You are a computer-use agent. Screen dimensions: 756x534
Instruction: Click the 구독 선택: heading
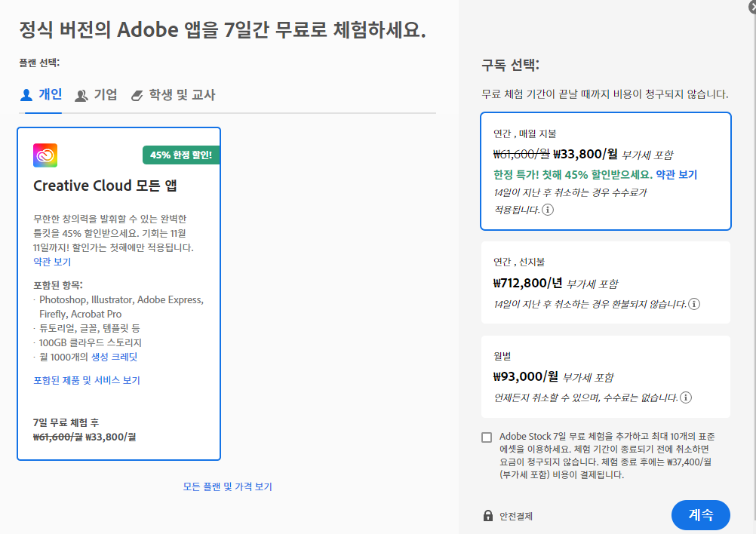coord(510,65)
